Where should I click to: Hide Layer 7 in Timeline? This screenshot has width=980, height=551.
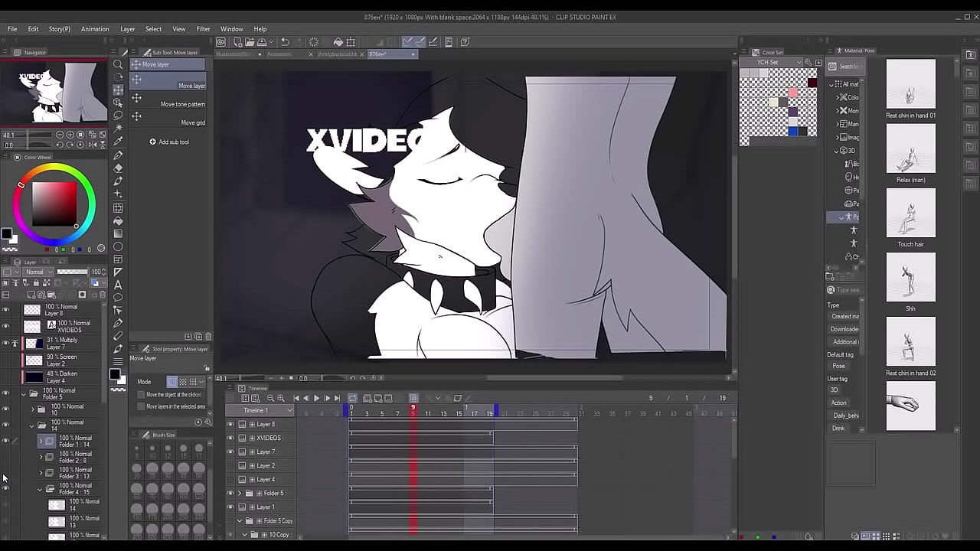pyautogui.click(x=230, y=452)
